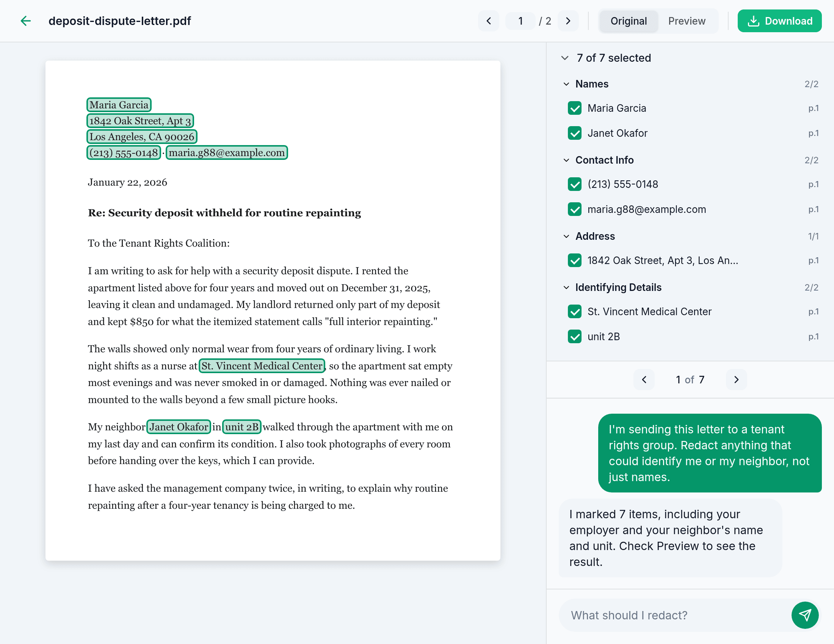Uncheck the Janet Okafor redaction

(574, 133)
